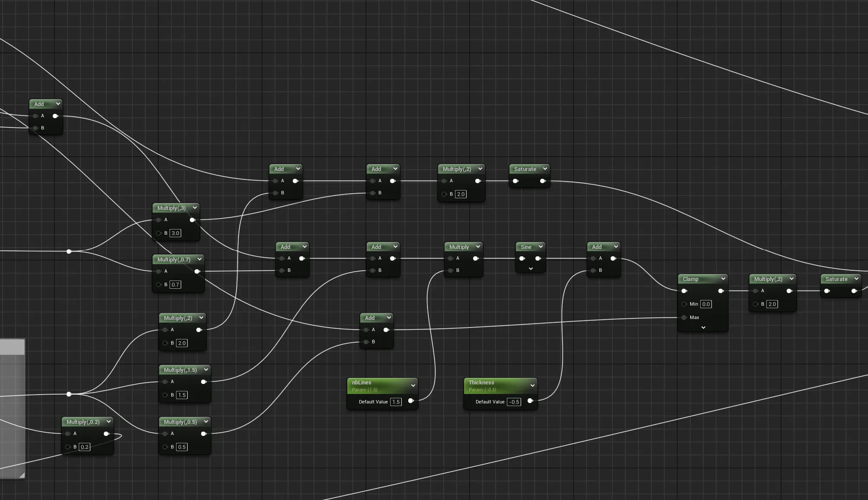Click the output pin of Multiply(,0.7) node
Image resolution: width=868 pixels, height=500 pixels.
point(197,271)
